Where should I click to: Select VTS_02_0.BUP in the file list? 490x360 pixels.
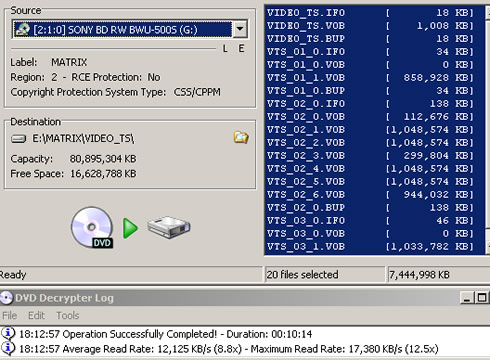[x=374, y=208]
